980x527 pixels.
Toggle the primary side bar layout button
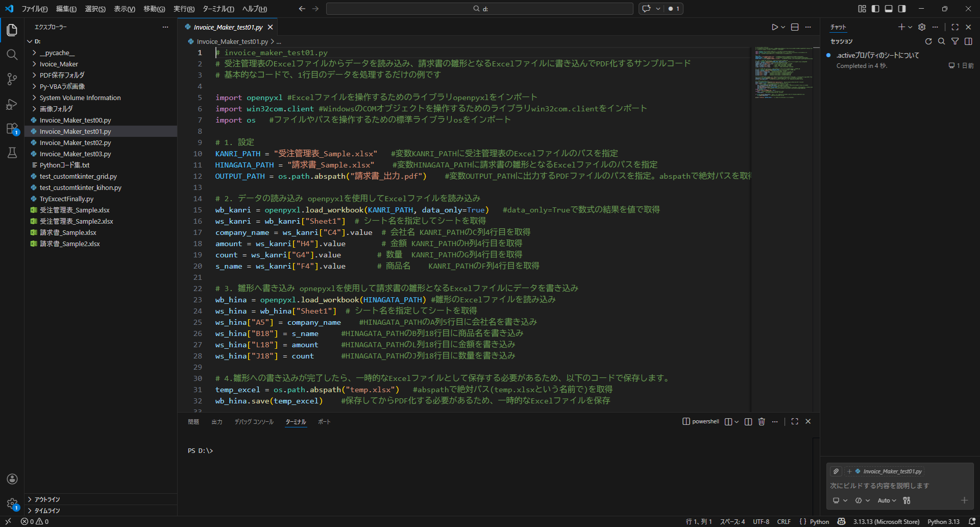[875, 9]
